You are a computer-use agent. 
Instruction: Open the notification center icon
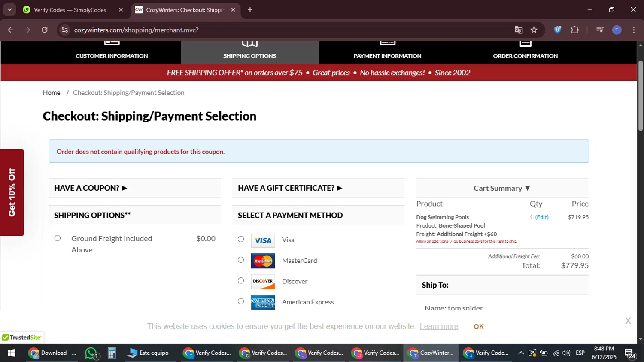[x=630, y=353]
